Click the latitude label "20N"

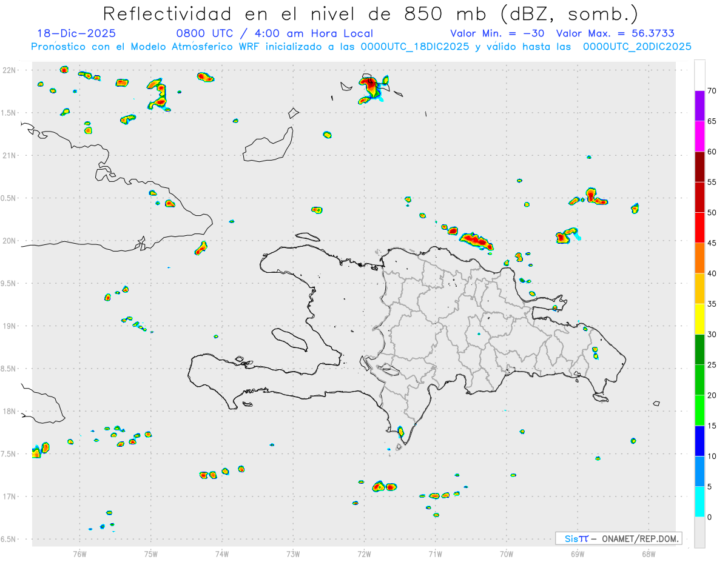(x=10, y=241)
